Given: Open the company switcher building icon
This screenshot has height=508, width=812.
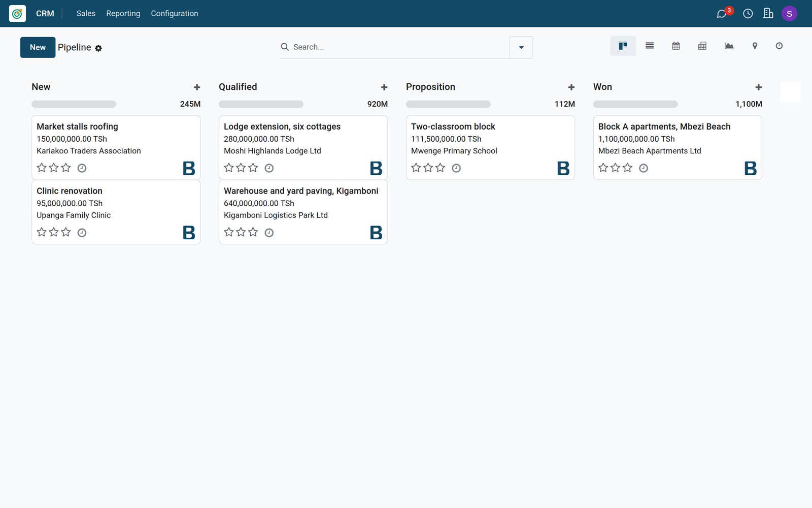Looking at the screenshot, I should pos(768,14).
